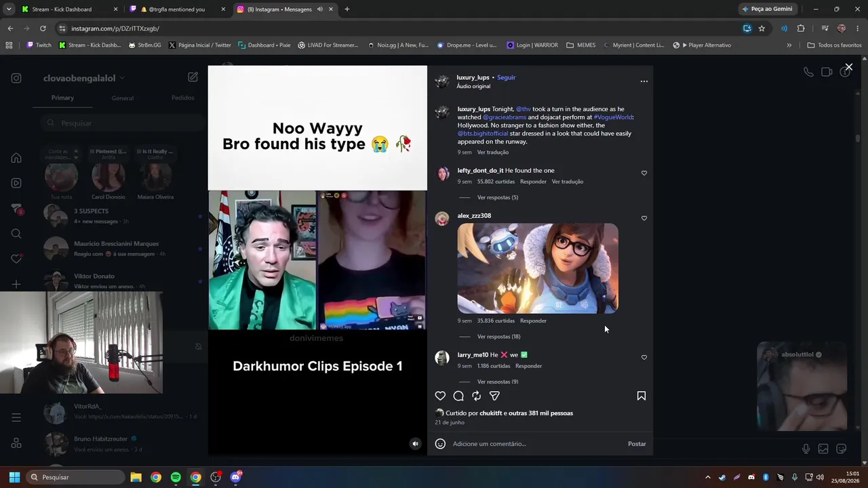Open the Chrome tab search dropdown
Viewport: 868px width, 488px height.
[x=9, y=9]
